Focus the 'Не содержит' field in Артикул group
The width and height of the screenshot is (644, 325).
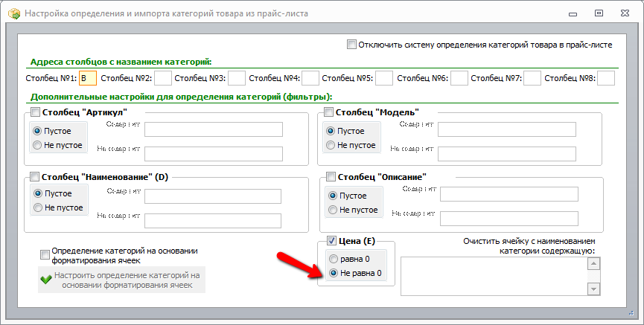(214, 154)
